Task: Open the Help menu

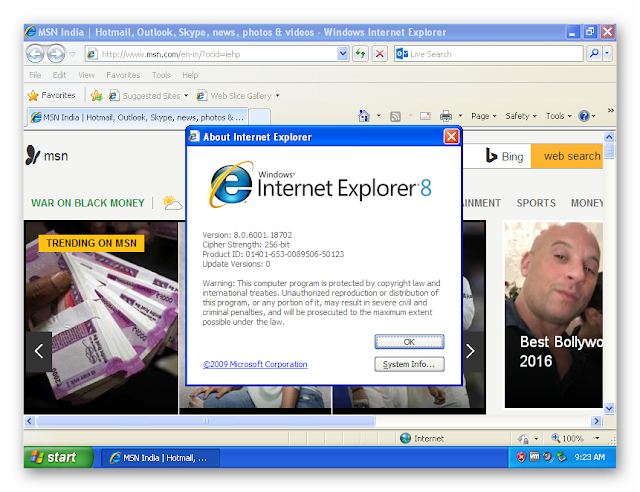Action: tap(190, 75)
